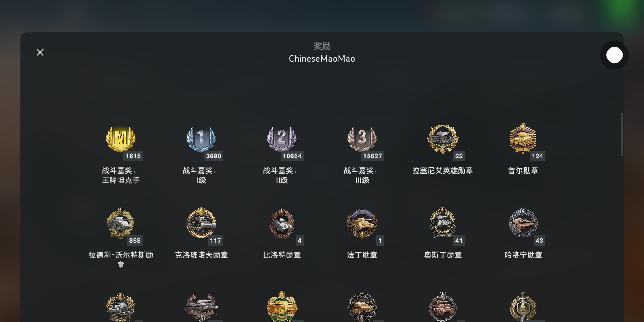
Task: Open the 拉塞尼艾英雄勋章 medal icon
Action: click(x=443, y=139)
